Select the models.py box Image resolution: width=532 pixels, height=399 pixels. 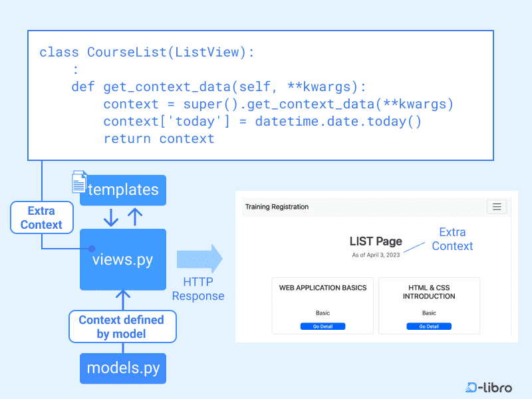(122, 368)
